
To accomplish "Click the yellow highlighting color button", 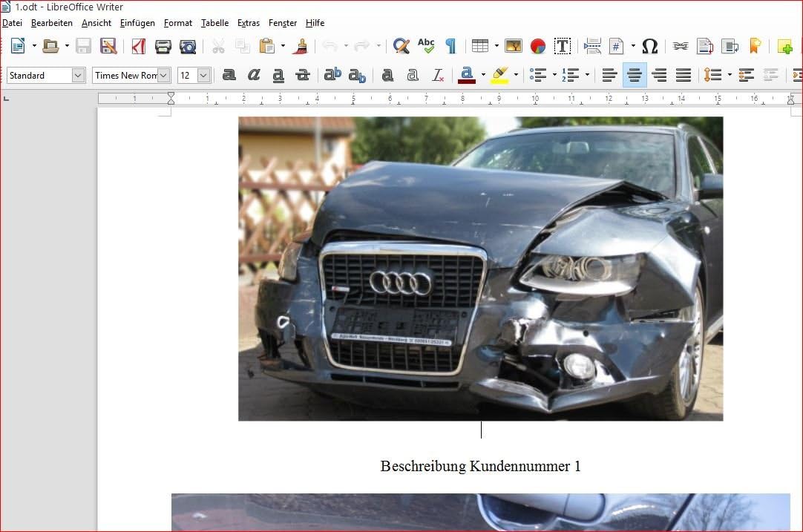I will pyautogui.click(x=499, y=75).
